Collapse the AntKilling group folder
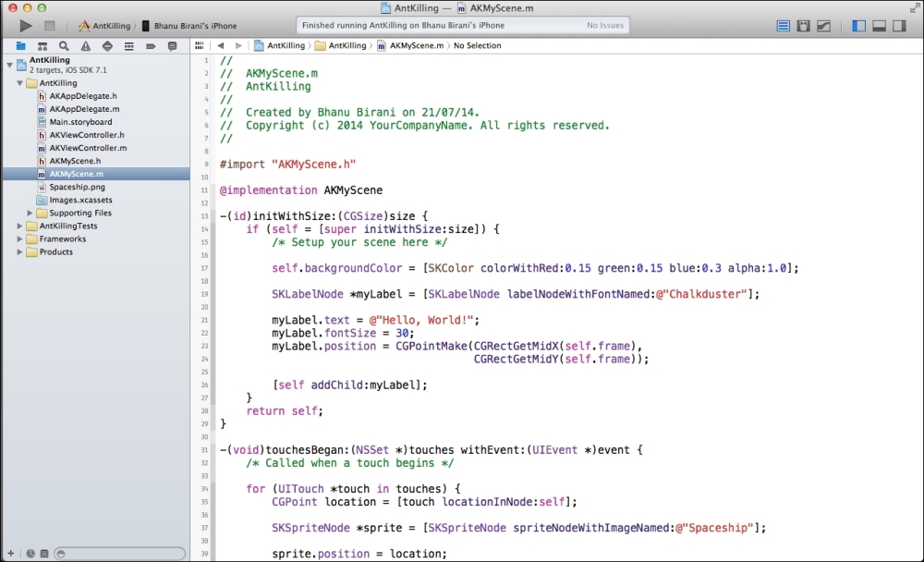The image size is (924, 562). point(19,83)
